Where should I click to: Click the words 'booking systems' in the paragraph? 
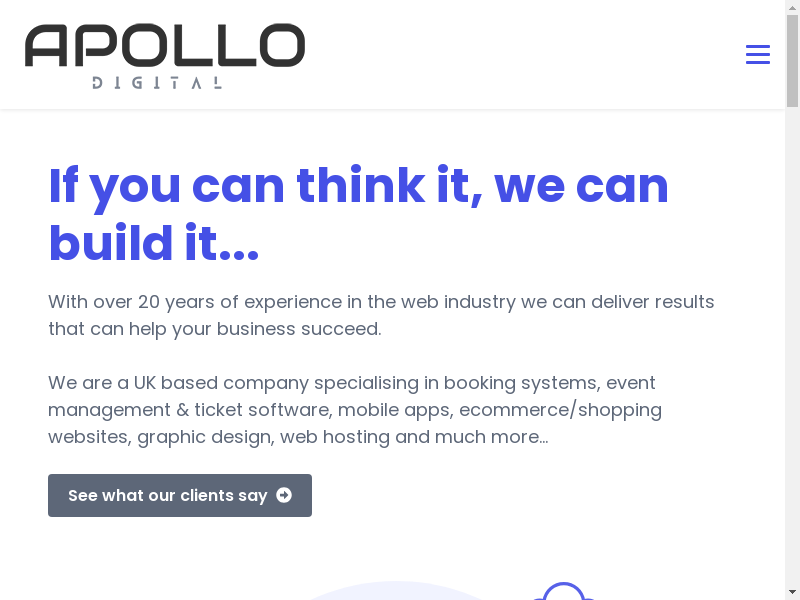pos(521,383)
